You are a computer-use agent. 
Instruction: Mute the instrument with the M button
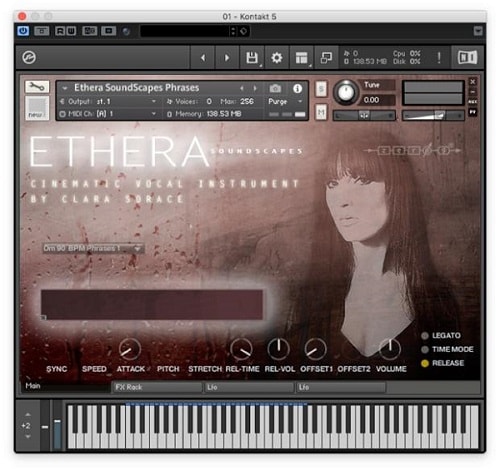click(x=321, y=113)
